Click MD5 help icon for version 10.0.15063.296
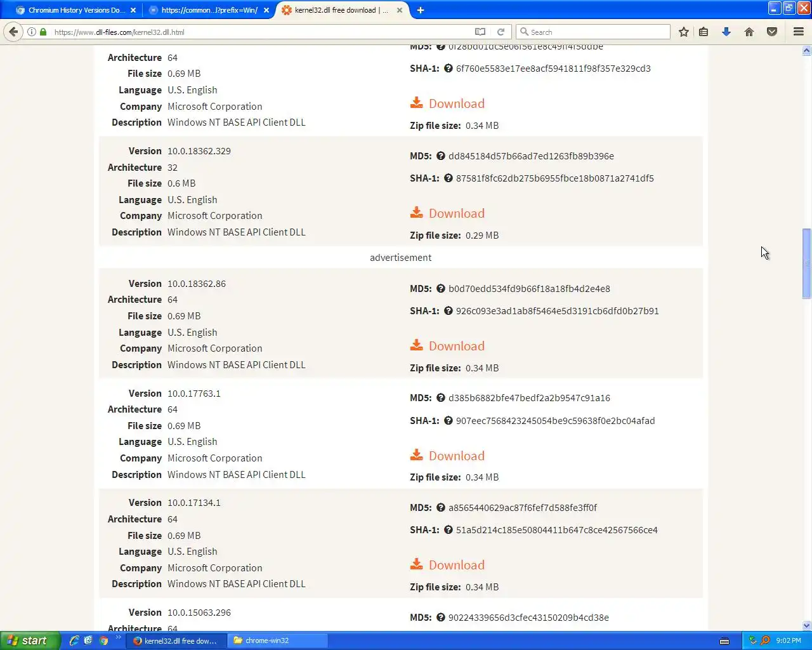 [x=441, y=618]
